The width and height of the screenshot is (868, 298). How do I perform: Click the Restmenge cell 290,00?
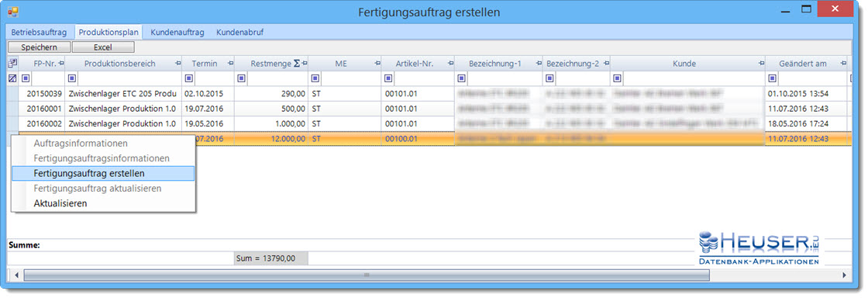271,94
